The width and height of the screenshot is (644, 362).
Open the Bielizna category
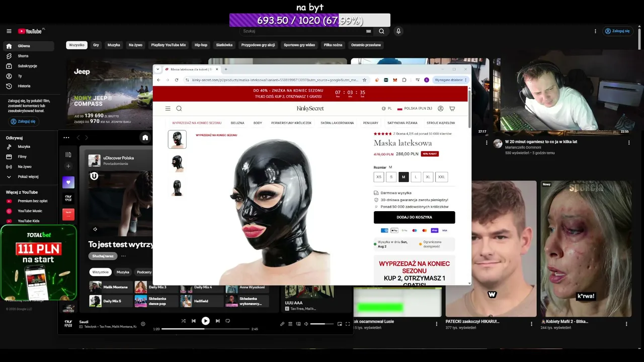click(x=237, y=123)
